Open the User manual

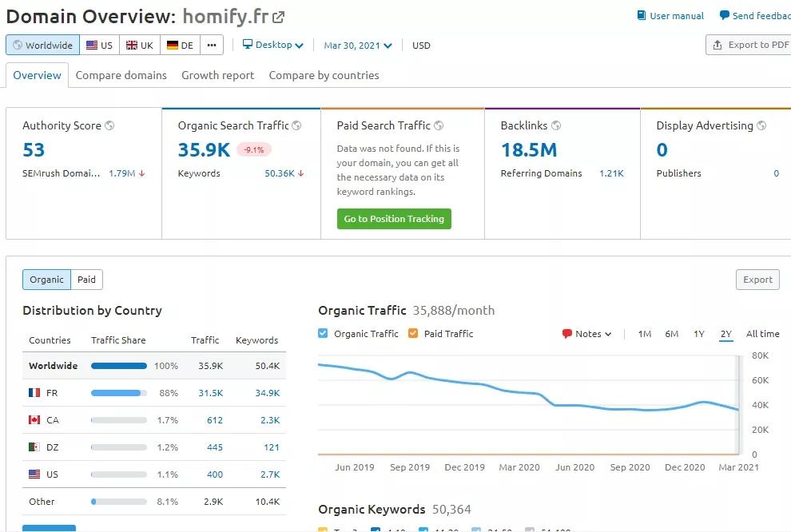pyautogui.click(x=670, y=15)
